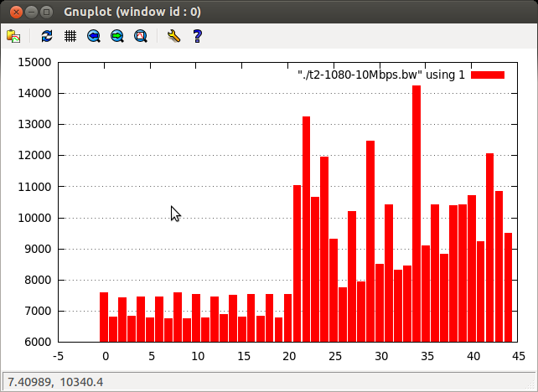Click the red legend sample swatch
This screenshot has height=392, width=538.
pyautogui.click(x=488, y=75)
